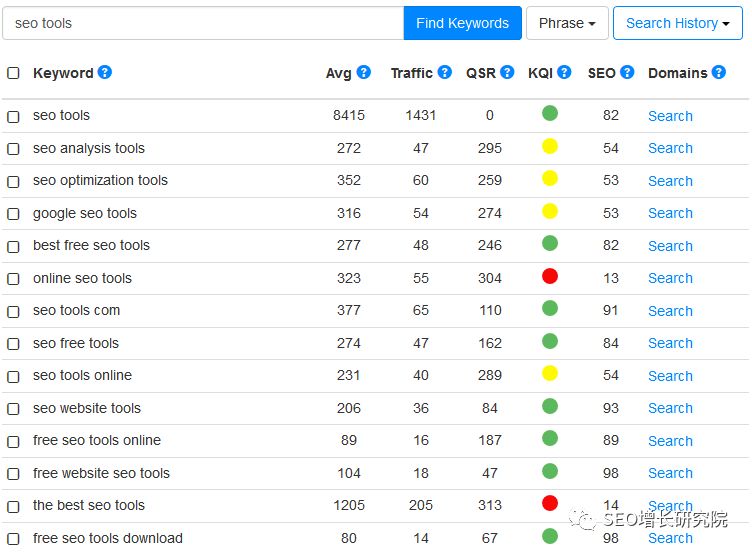Click the SEO score 91
Image resolution: width=752 pixels, height=552 pixels.
pos(611,310)
